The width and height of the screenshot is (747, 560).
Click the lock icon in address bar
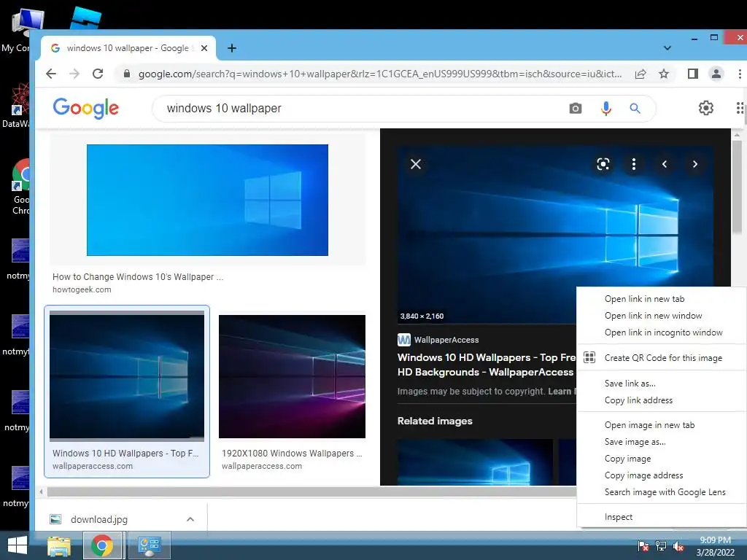click(127, 74)
